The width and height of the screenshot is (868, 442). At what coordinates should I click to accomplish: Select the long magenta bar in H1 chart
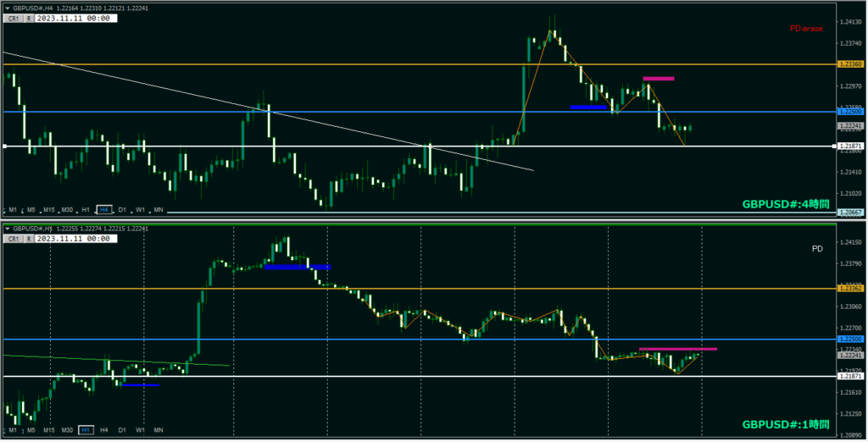click(x=678, y=349)
